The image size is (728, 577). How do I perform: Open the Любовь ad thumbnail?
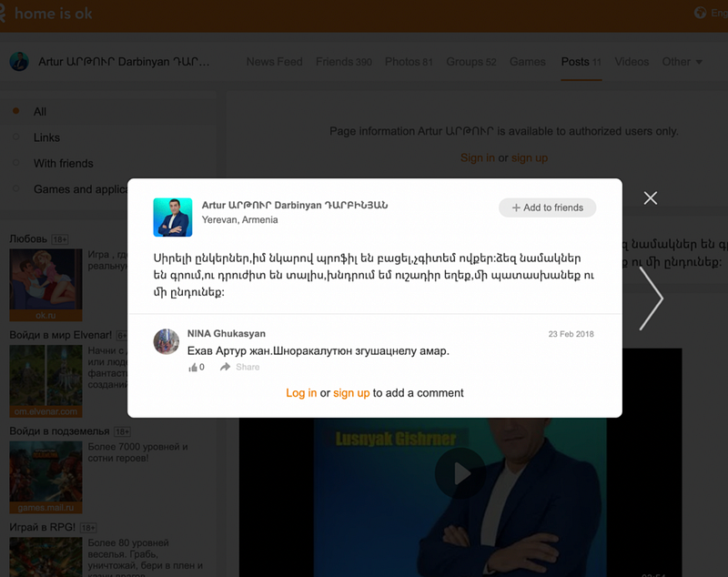pyautogui.click(x=45, y=285)
